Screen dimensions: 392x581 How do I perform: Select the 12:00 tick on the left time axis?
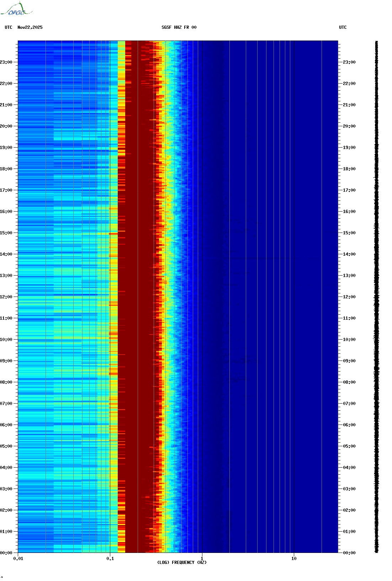pyautogui.click(x=6, y=297)
